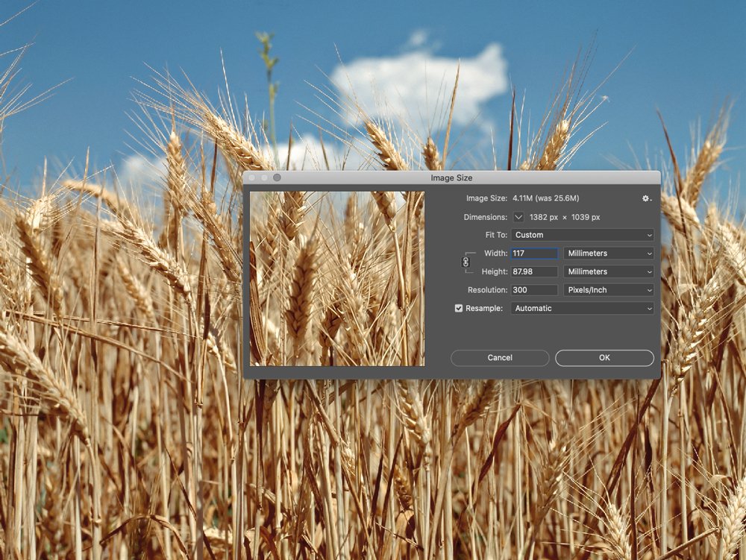
Task: Open the gear settings menu in Image Size
Action: pyautogui.click(x=647, y=198)
